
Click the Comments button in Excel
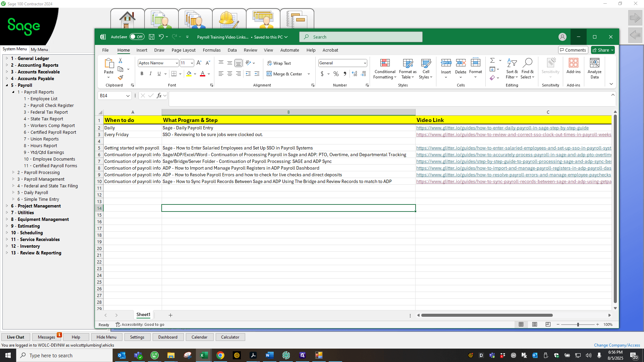[x=573, y=50]
